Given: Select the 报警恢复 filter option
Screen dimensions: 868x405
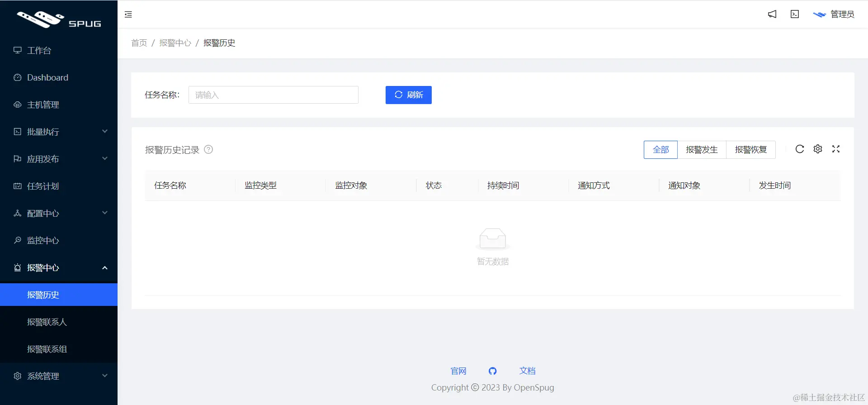Looking at the screenshot, I should 751,150.
